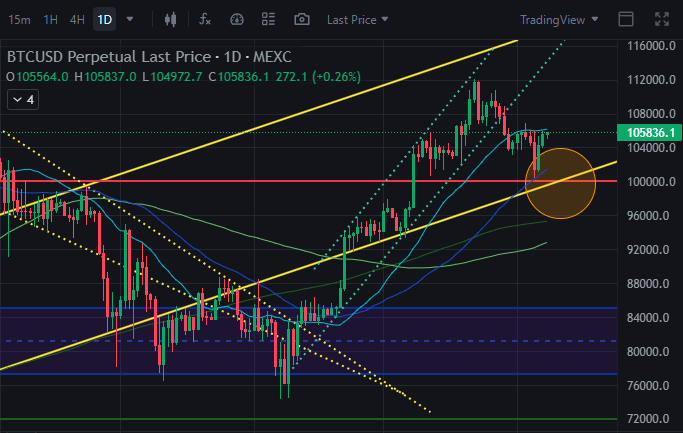Open the gauge-shaped market tool icon
This screenshot has width=683, height=433.
237,19
